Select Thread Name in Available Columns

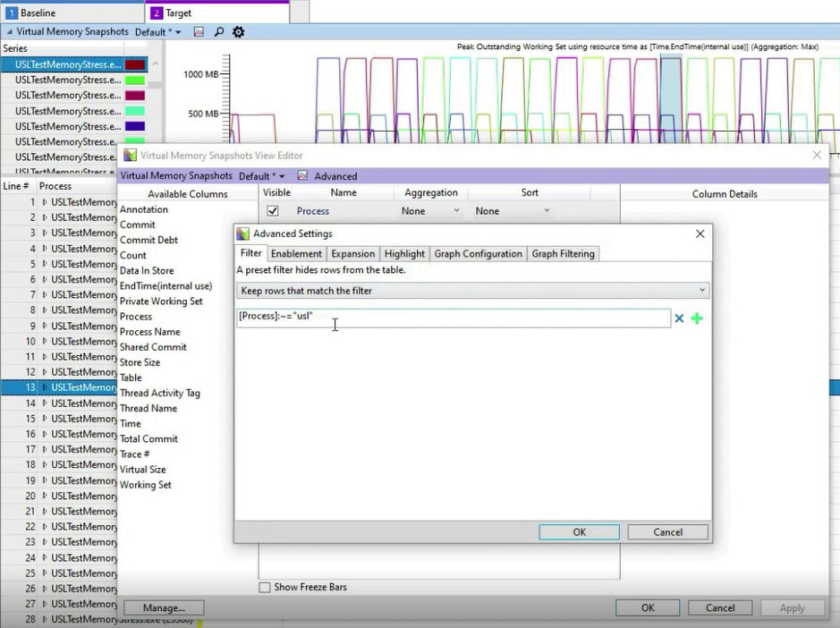[148, 408]
